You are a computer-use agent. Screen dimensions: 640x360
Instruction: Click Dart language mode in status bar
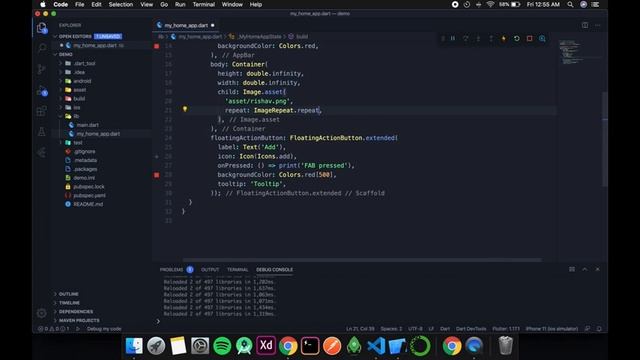coord(445,329)
